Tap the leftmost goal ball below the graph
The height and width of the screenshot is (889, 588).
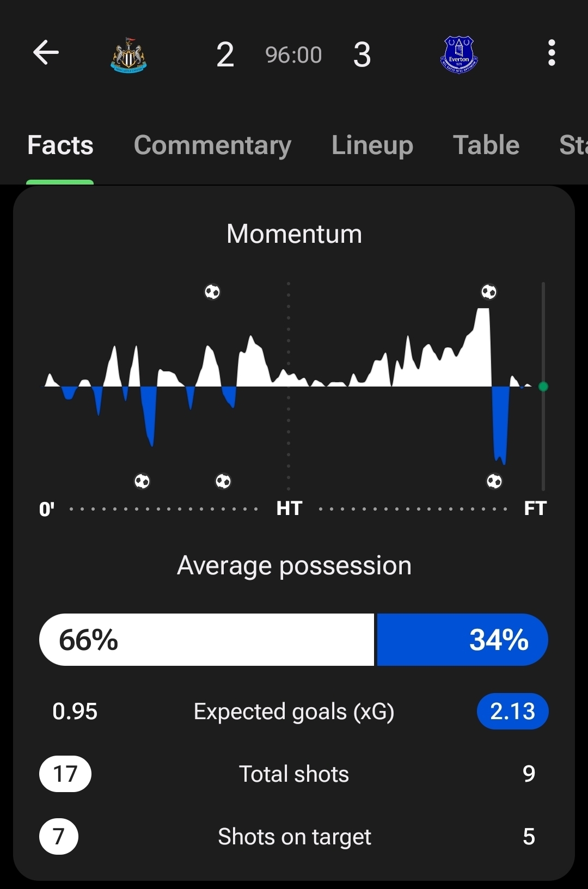click(142, 481)
